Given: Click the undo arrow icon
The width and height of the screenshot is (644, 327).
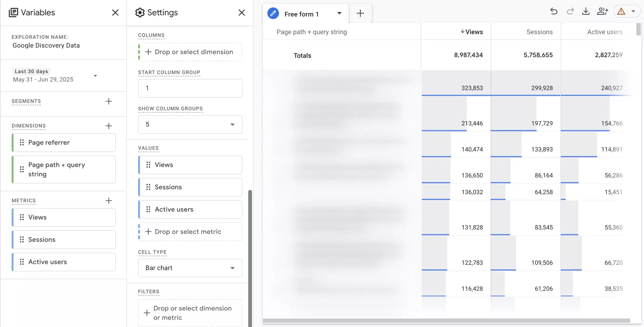Looking at the screenshot, I should coord(553,12).
